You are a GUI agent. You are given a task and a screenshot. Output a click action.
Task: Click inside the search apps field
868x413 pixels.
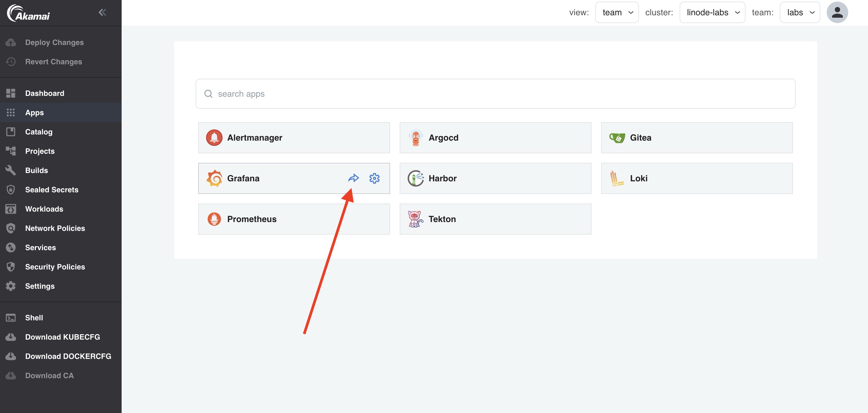click(495, 94)
